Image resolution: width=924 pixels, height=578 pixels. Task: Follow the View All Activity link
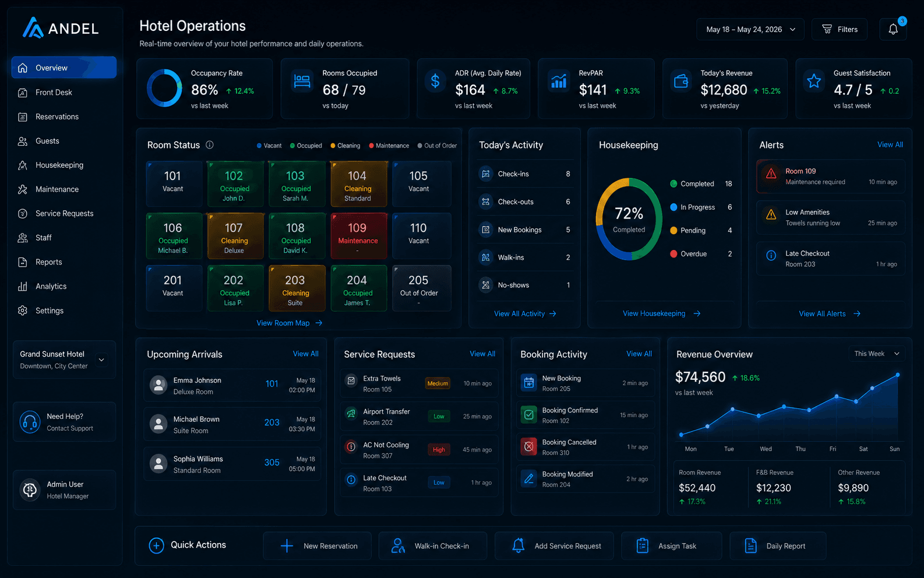525,313
